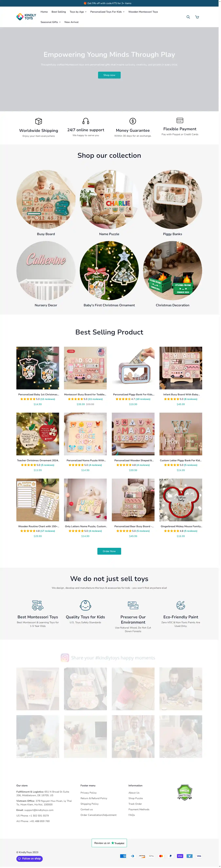This screenshot has width=221, height=868.
Task: Click the 24/7 support headphones icon
Action: (x=86, y=121)
